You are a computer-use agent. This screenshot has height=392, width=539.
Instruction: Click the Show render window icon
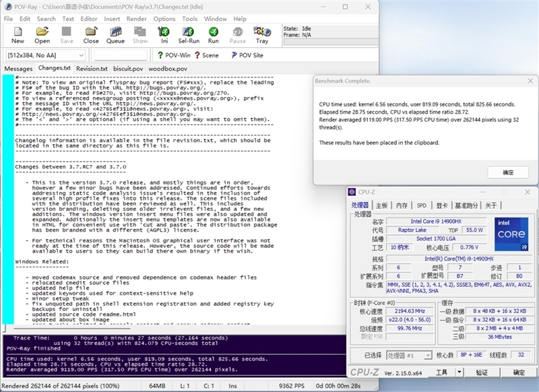click(140, 36)
